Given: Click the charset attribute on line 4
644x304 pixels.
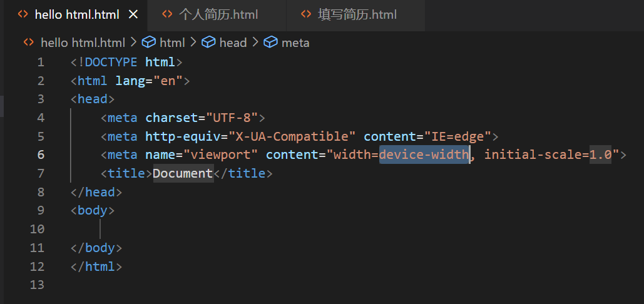Looking at the screenshot, I should coord(171,118).
